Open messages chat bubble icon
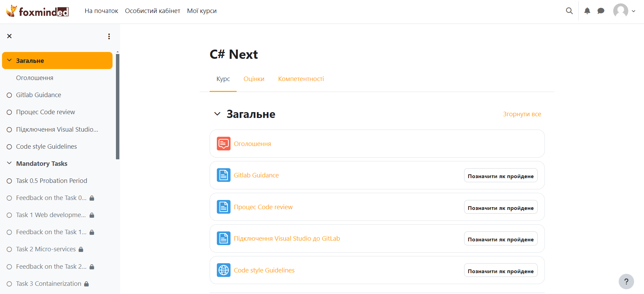The width and height of the screenshot is (644, 294). point(601,11)
